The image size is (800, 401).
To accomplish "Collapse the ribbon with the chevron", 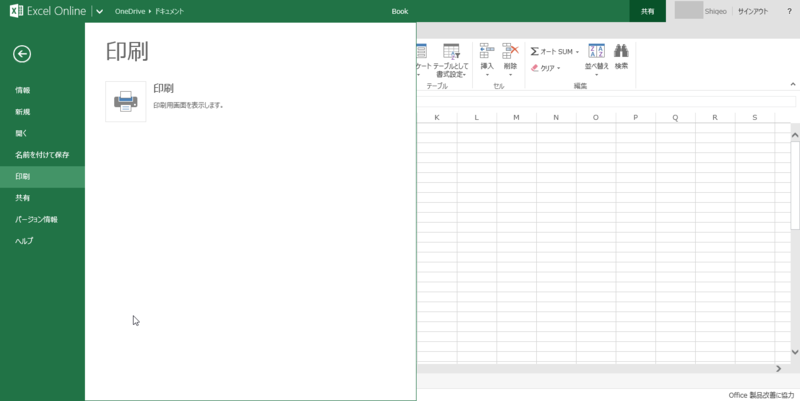I will pyautogui.click(x=793, y=84).
